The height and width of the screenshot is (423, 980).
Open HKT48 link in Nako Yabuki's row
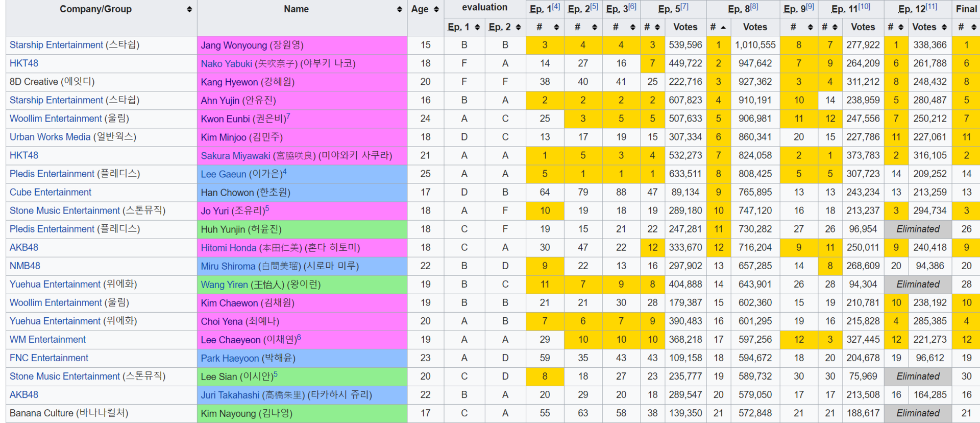tap(24, 63)
